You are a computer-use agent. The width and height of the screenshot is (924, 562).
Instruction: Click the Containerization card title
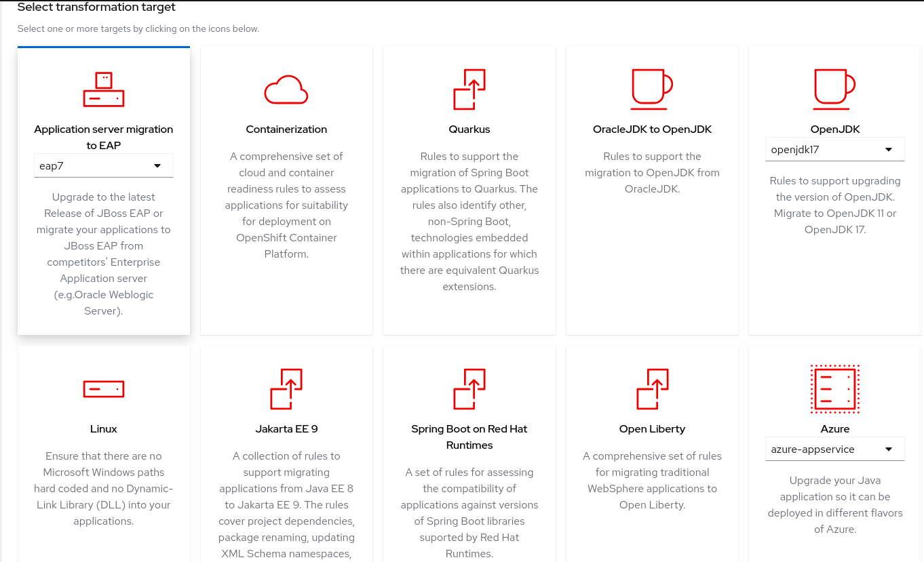coord(286,129)
